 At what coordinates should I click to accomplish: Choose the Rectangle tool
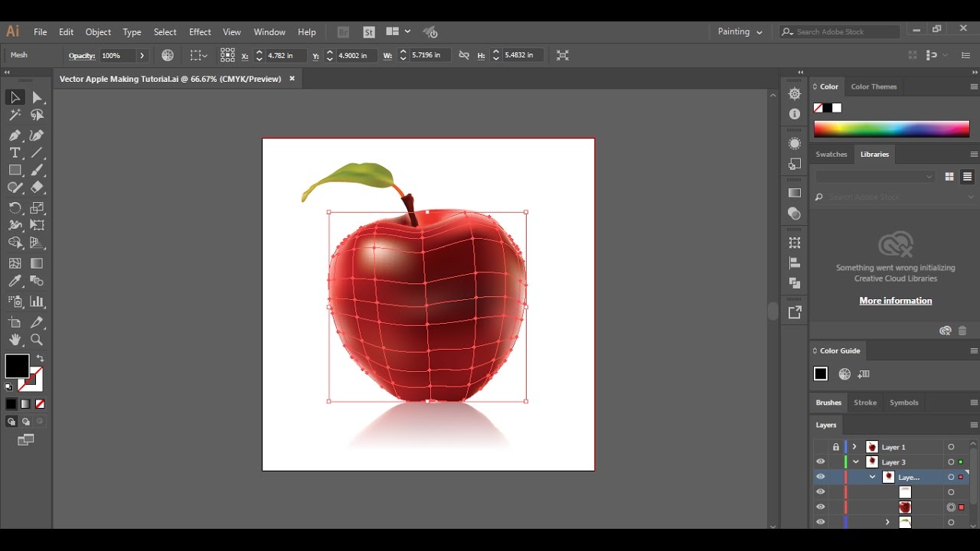[15, 170]
